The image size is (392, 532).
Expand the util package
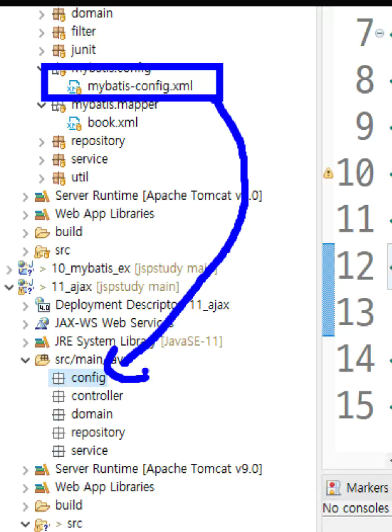[41, 178]
